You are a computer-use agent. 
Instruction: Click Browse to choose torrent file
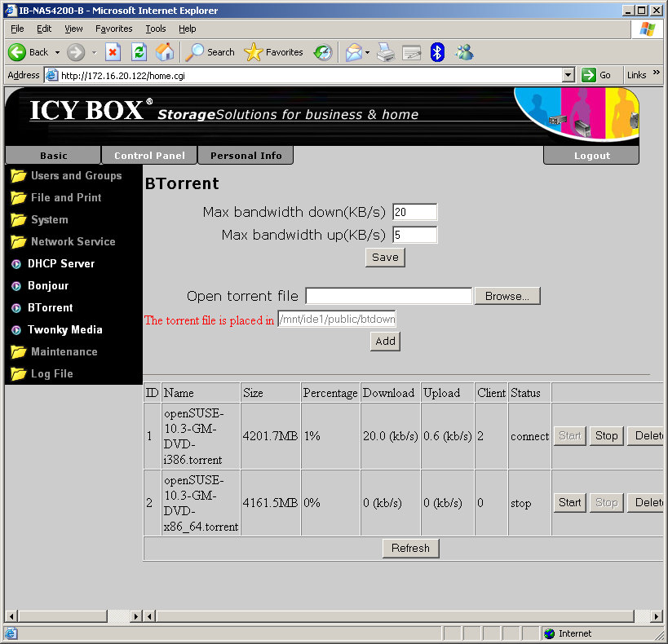coord(507,296)
